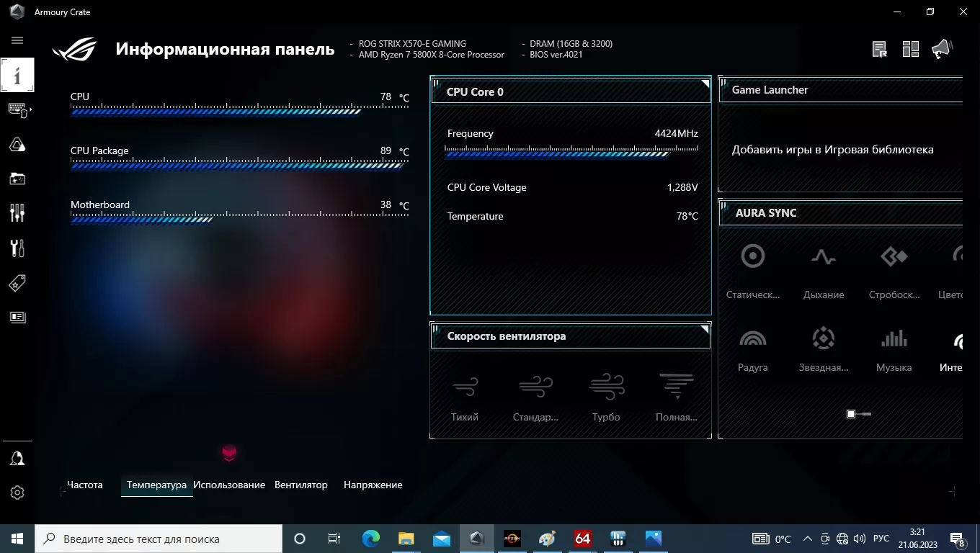This screenshot has height=553, width=980.
Task: Choose the Тихий silent fan mode
Action: [465, 397]
